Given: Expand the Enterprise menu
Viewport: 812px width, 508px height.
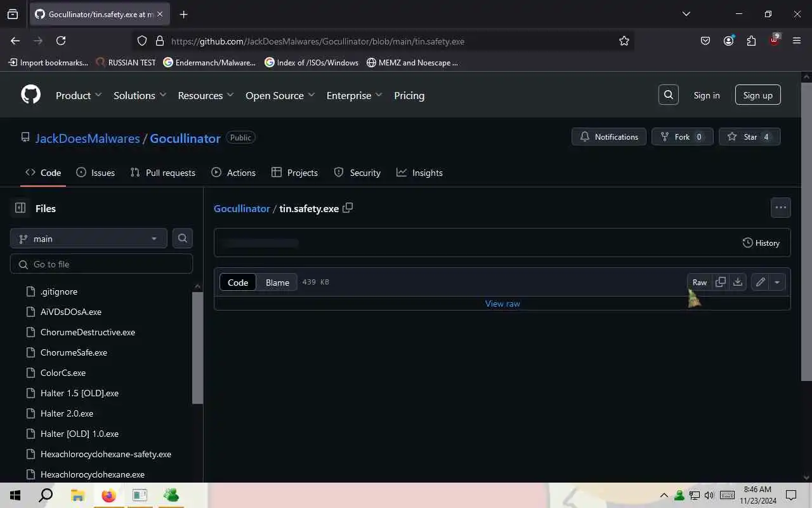Looking at the screenshot, I should (x=354, y=95).
